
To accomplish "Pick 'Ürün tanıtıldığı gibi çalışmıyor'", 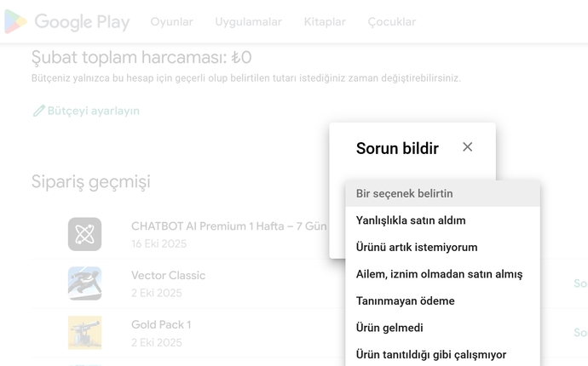I will point(442,354).
